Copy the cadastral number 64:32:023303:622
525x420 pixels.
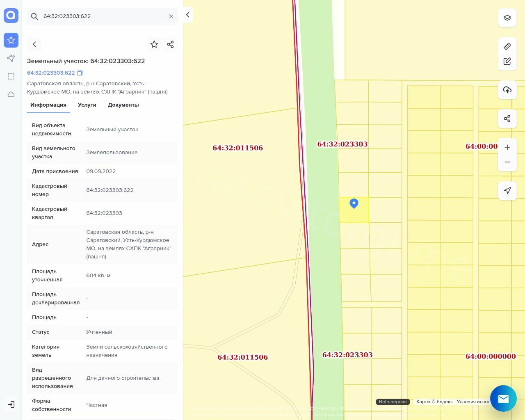[x=80, y=73]
